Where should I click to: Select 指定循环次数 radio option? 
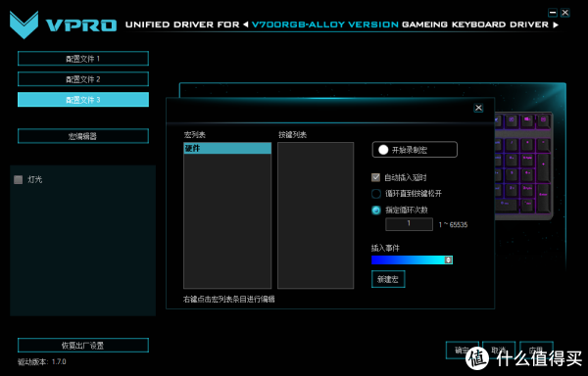(376, 211)
